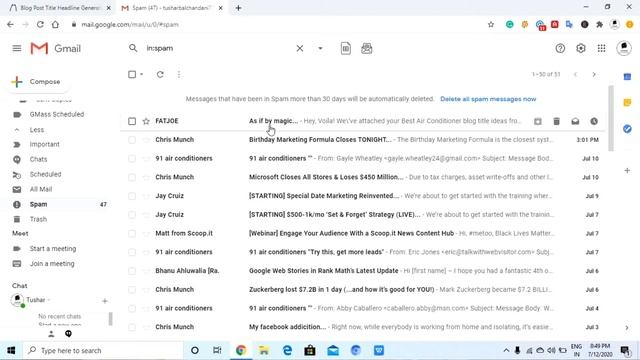
Task: Select Birthday Marketing Formula email checkbox
Action: (x=132, y=140)
